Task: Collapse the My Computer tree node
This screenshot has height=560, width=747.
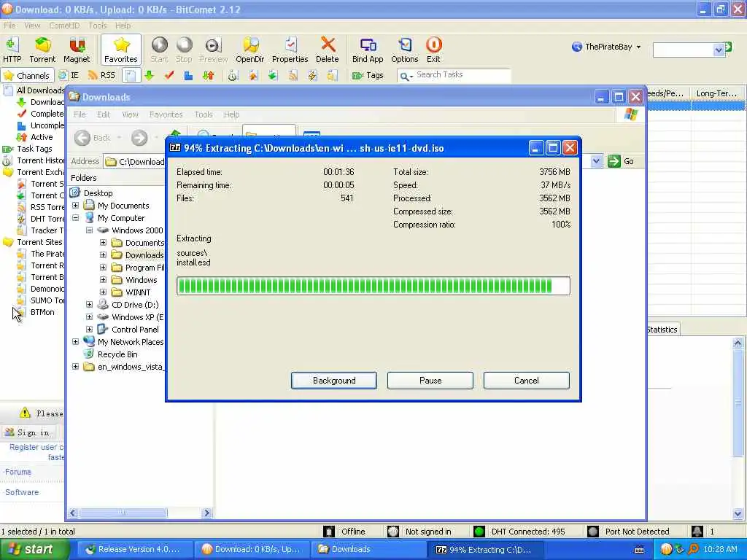Action: coord(75,217)
